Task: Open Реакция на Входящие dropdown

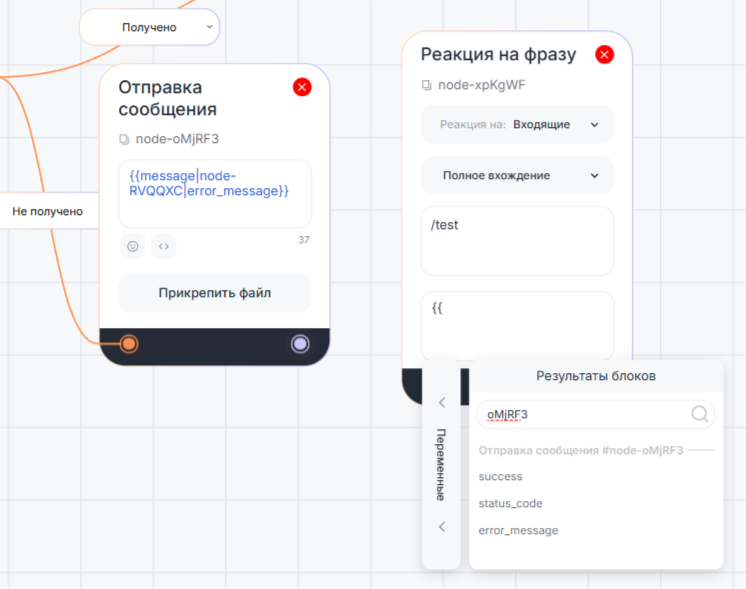Action: [x=517, y=125]
